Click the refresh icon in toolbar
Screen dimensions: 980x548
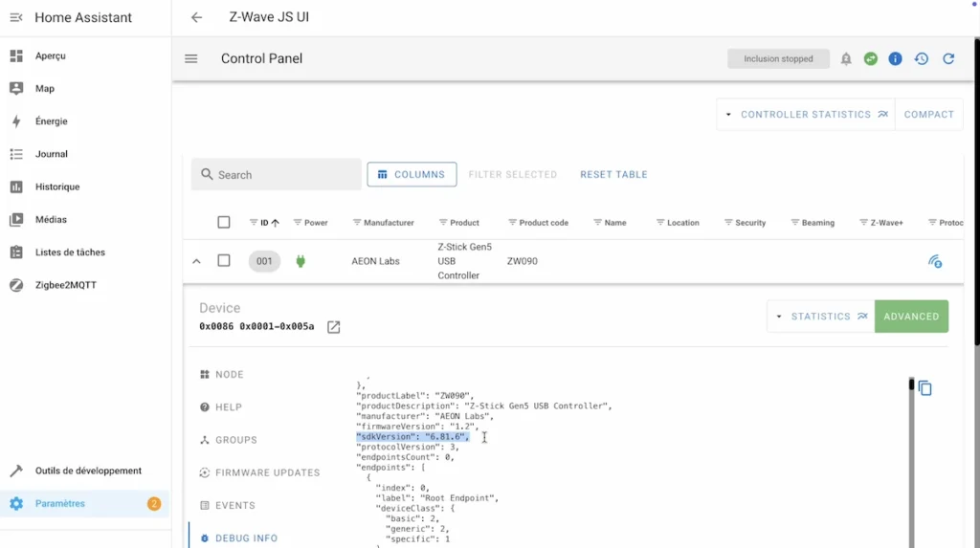coord(948,58)
